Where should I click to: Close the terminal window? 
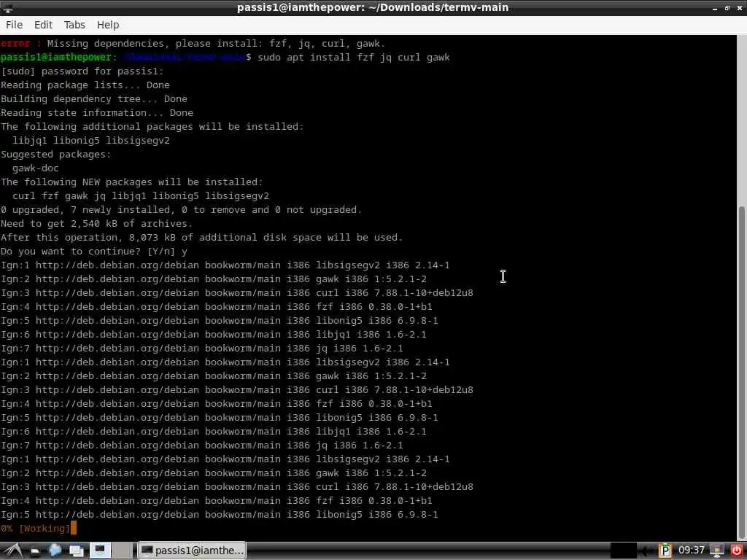tap(740, 8)
